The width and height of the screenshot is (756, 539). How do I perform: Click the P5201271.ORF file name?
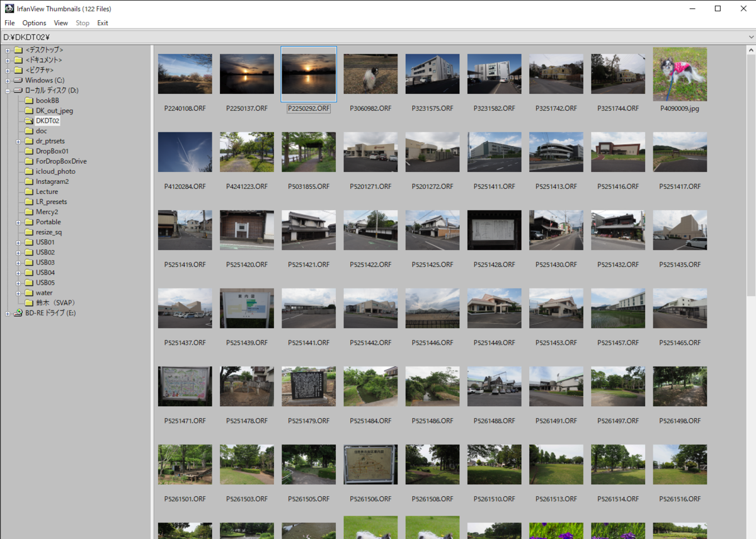370,187
